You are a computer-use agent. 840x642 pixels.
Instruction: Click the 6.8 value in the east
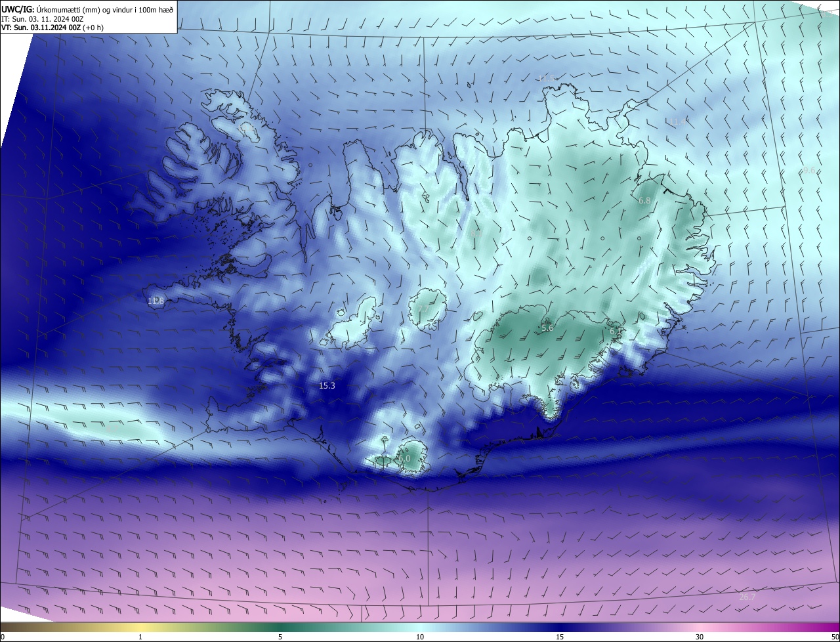644,200
